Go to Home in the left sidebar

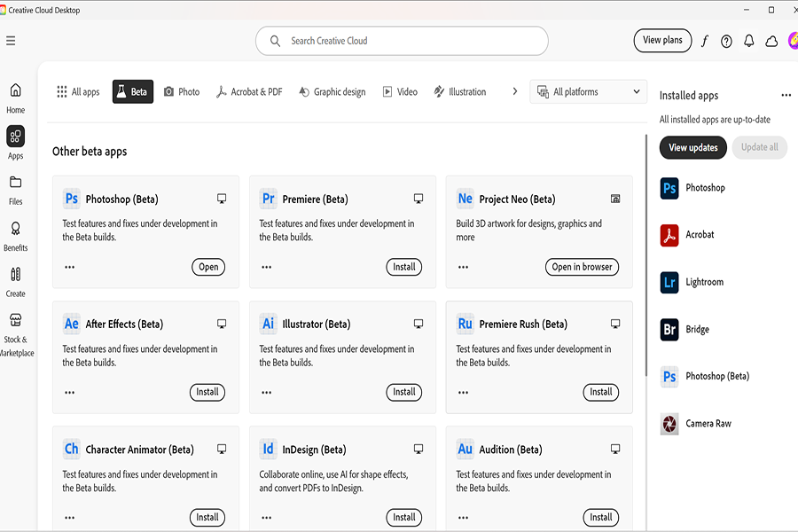coord(16,98)
